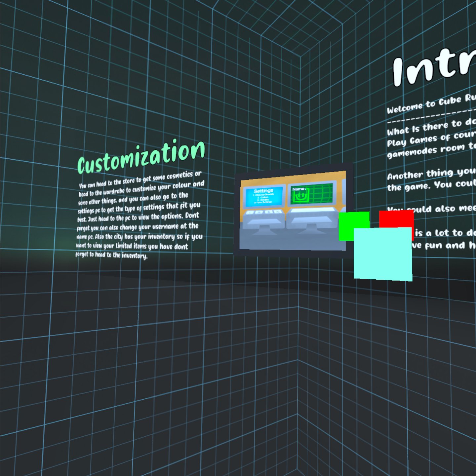Select the large cyan square
The image size is (476, 476).
point(383,254)
